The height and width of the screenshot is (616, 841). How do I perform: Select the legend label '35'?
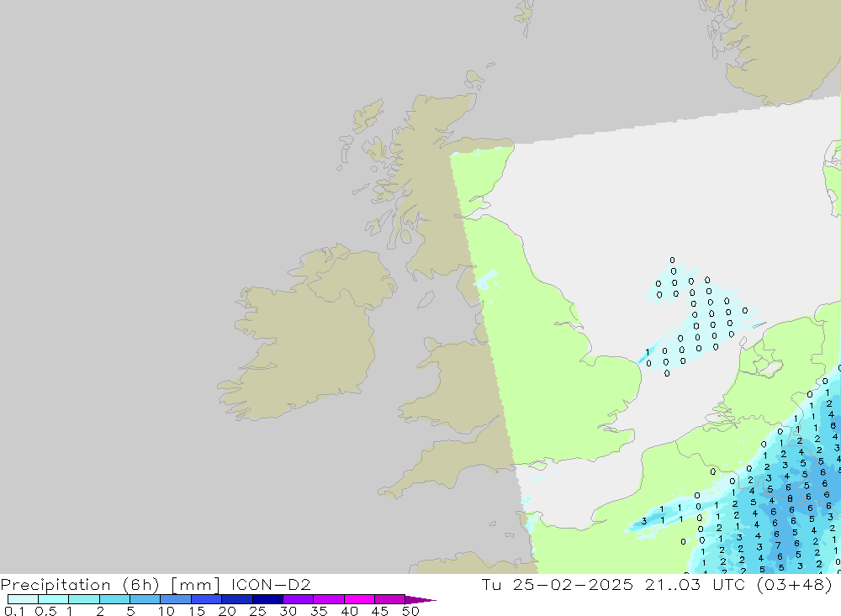coord(319,611)
